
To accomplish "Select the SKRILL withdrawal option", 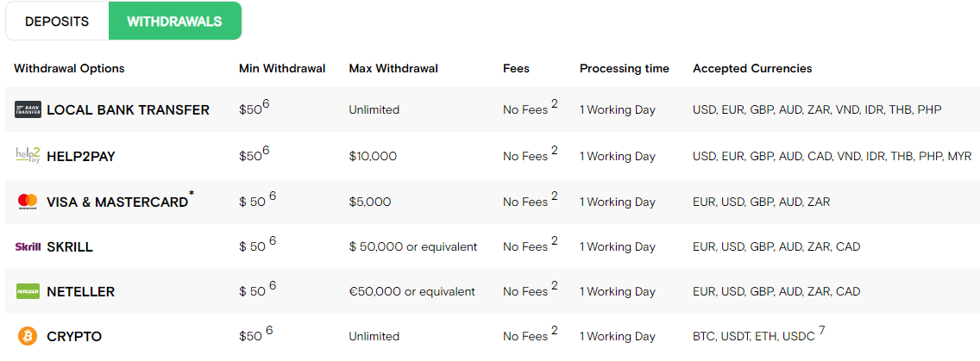I will click(70, 246).
